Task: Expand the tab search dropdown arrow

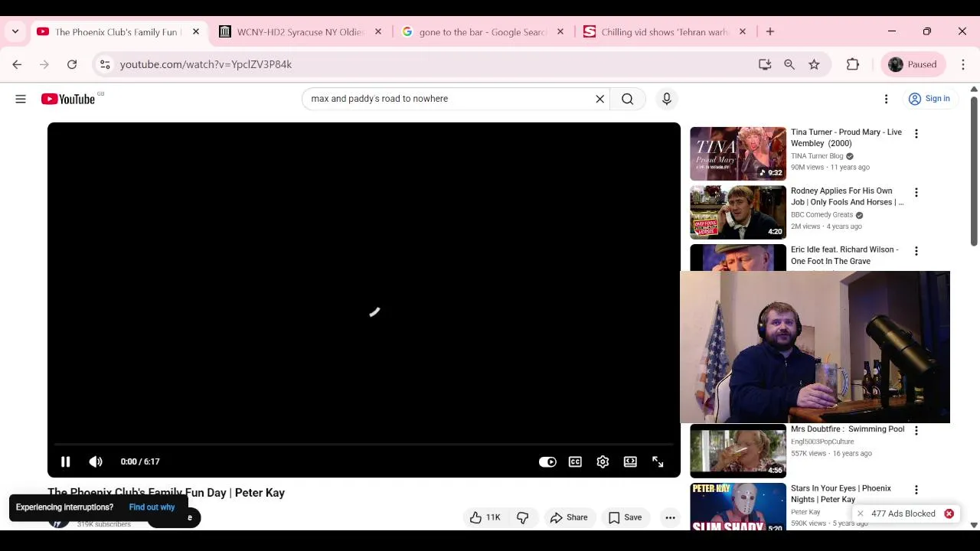Action: point(15,32)
